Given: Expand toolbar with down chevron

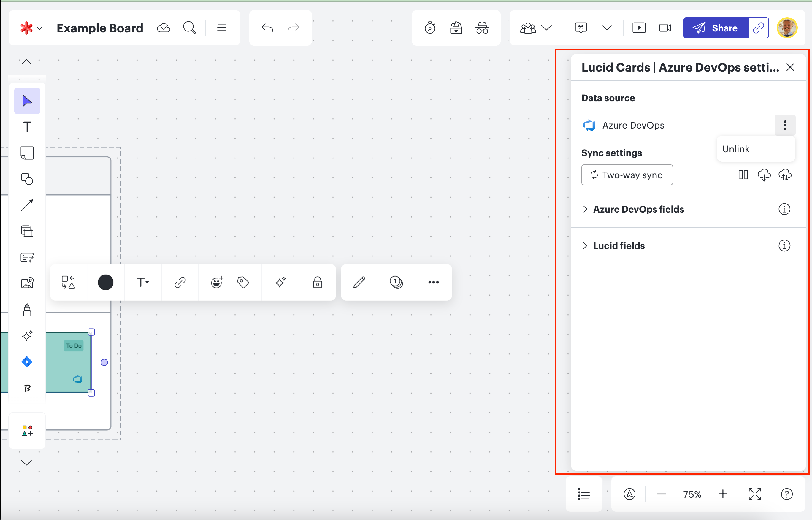Looking at the screenshot, I should click(x=27, y=463).
